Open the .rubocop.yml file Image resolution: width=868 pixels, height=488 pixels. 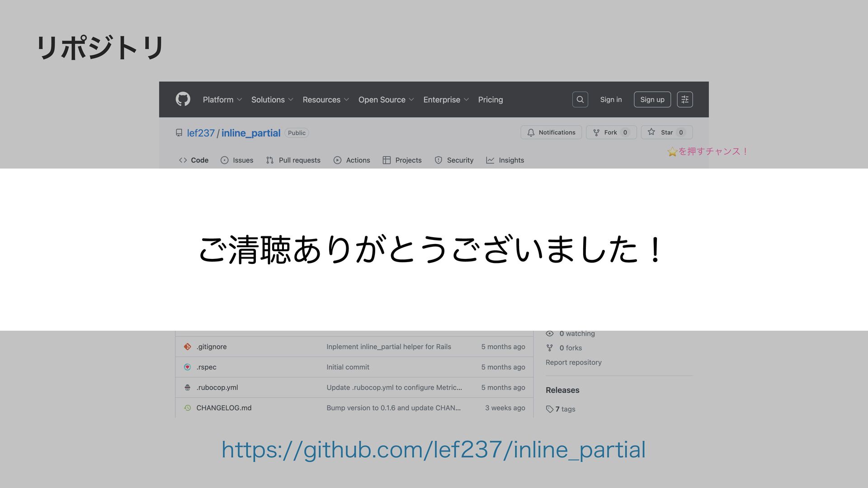click(x=217, y=387)
